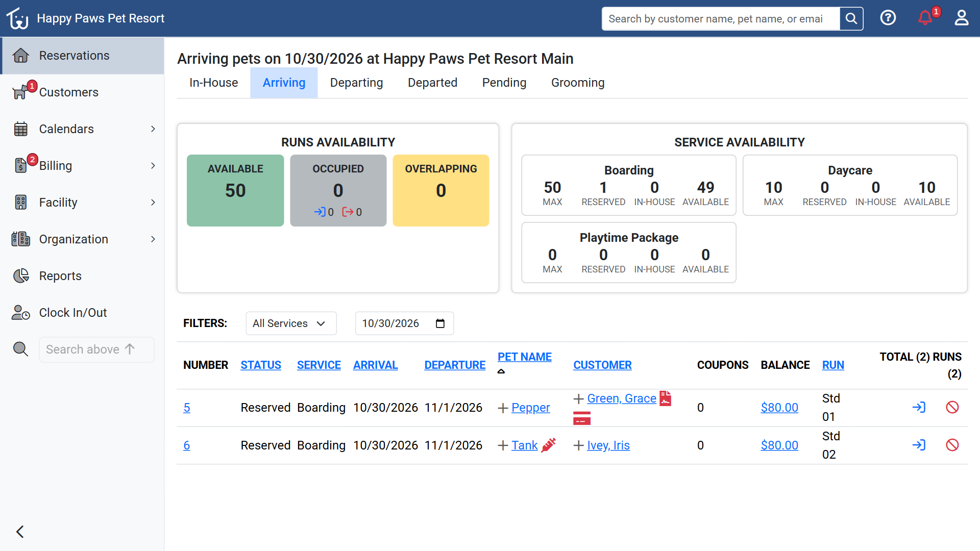Viewport: 980px width, 551px height.
Task: Sort the table by STATUS column
Action: click(x=261, y=365)
